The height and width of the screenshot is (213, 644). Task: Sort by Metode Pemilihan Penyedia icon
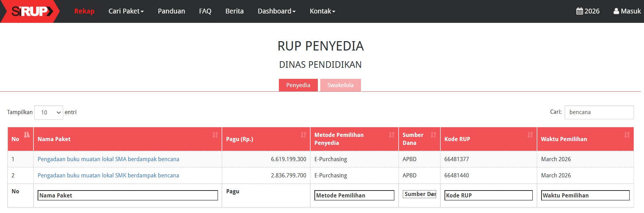(x=392, y=135)
